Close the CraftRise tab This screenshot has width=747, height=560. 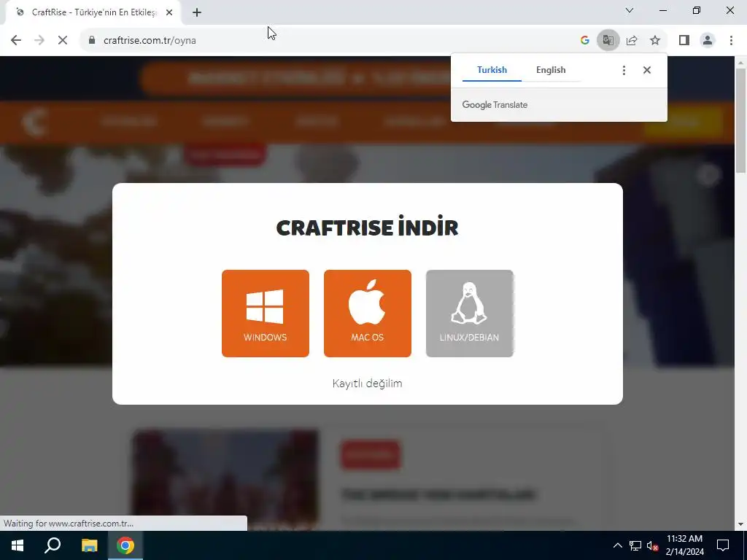click(x=169, y=13)
